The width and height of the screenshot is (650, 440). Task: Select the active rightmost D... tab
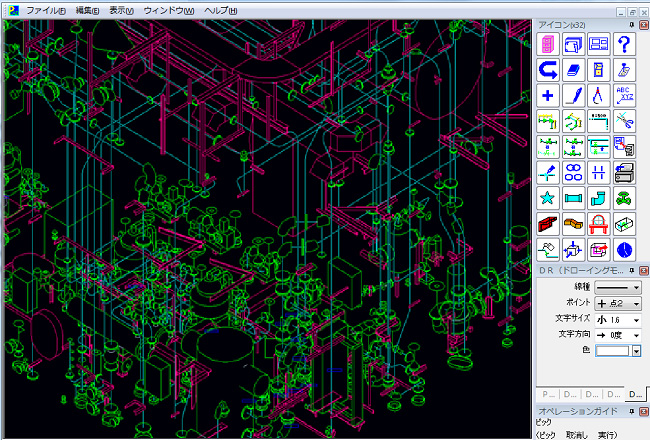pyautogui.click(x=635, y=394)
